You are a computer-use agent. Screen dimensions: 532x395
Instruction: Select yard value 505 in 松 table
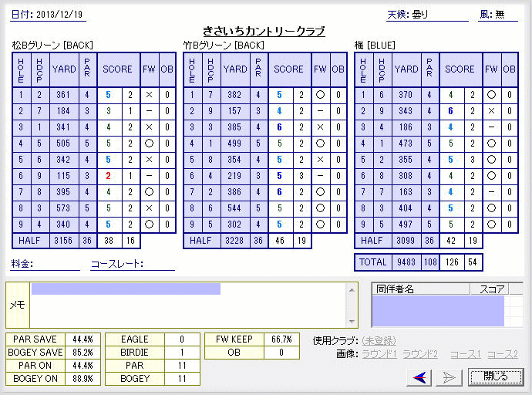pyautogui.click(x=63, y=143)
